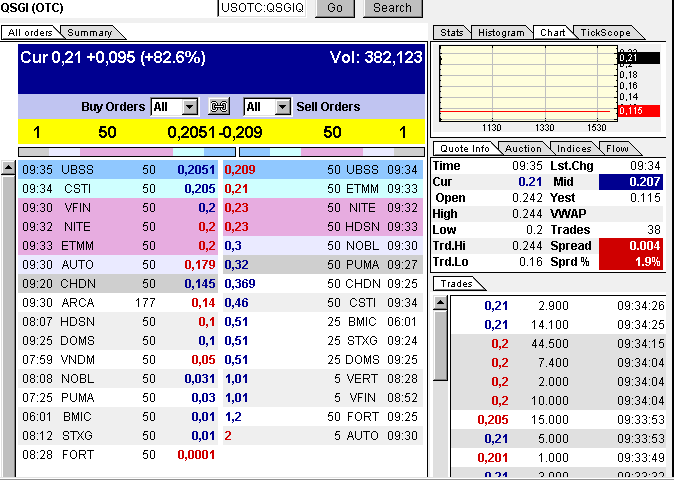Switch to the Histogram tab

point(501,33)
